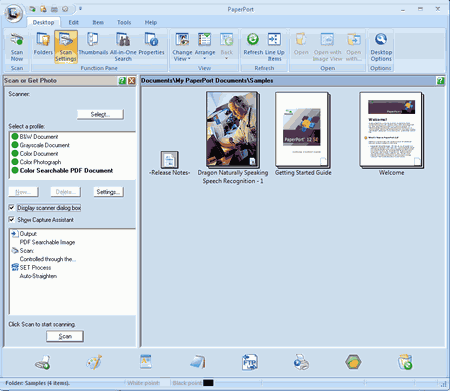Open the All-in-One Search pane
Image resolution: width=450 pixels, height=391 pixels.
coord(123,47)
